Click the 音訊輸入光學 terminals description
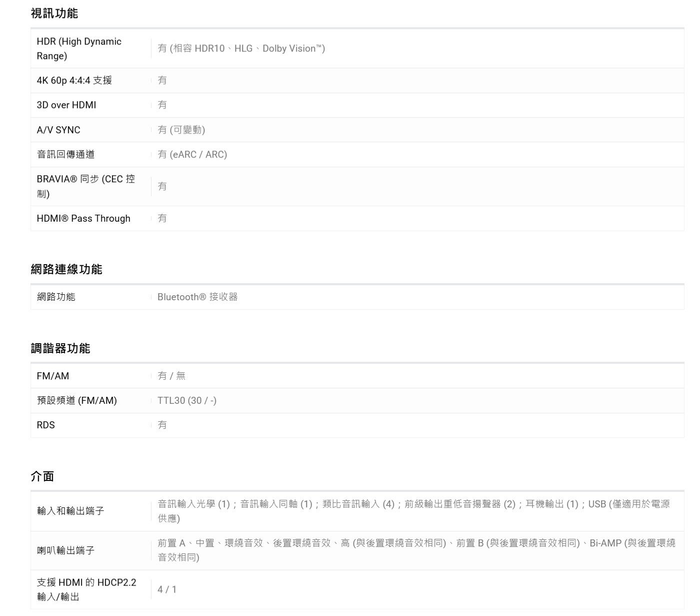 (413, 511)
